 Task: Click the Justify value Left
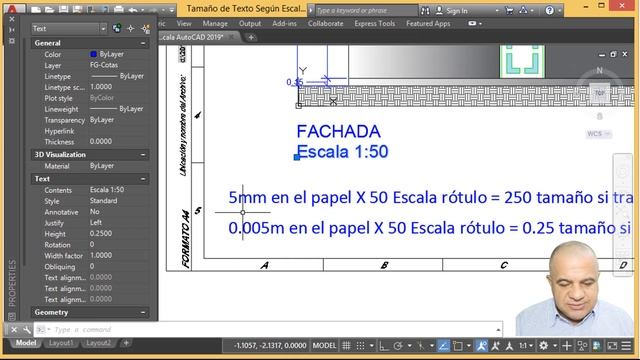click(96, 222)
